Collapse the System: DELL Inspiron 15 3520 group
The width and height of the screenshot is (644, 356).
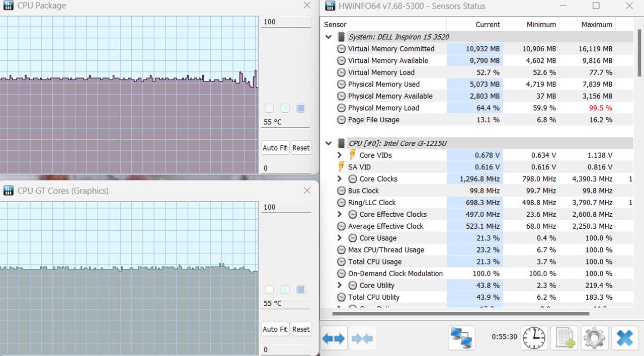point(329,37)
